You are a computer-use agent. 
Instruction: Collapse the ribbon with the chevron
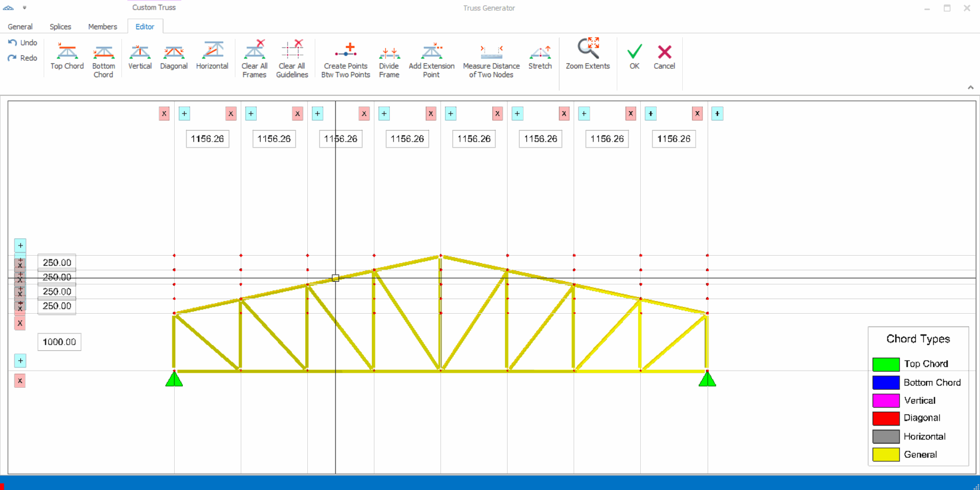[970, 87]
